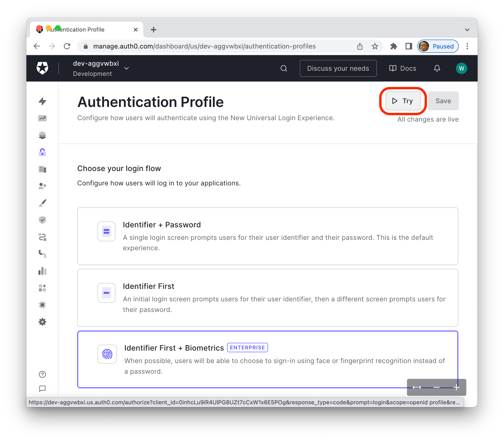Open Chrome three-dot menu
504x442 pixels.
[x=467, y=46]
